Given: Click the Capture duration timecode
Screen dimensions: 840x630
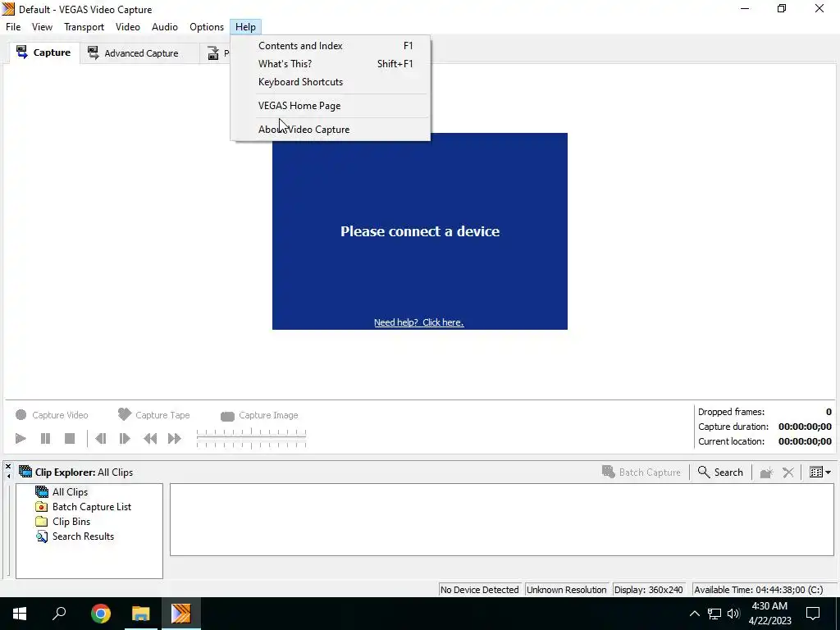Looking at the screenshot, I should pyautogui.click(x=805, y=427).
